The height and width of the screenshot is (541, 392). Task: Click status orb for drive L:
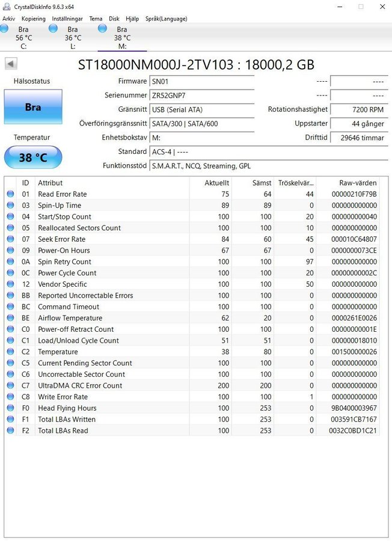53,28
